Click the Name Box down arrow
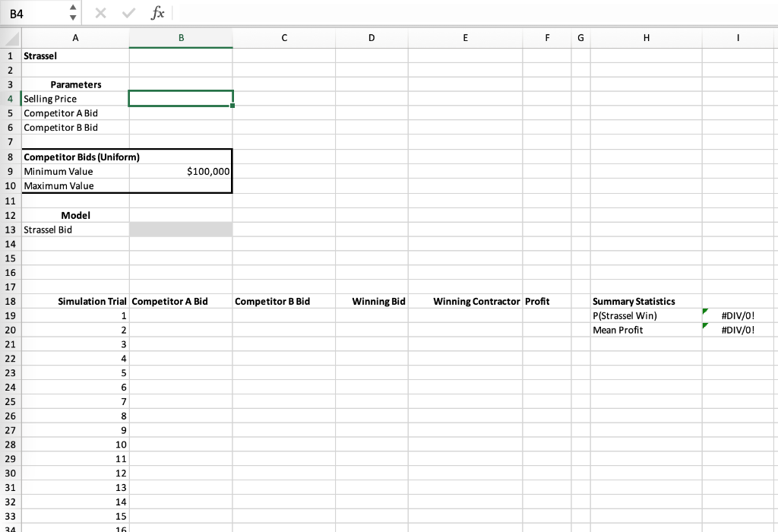 (x=73, y=18)
